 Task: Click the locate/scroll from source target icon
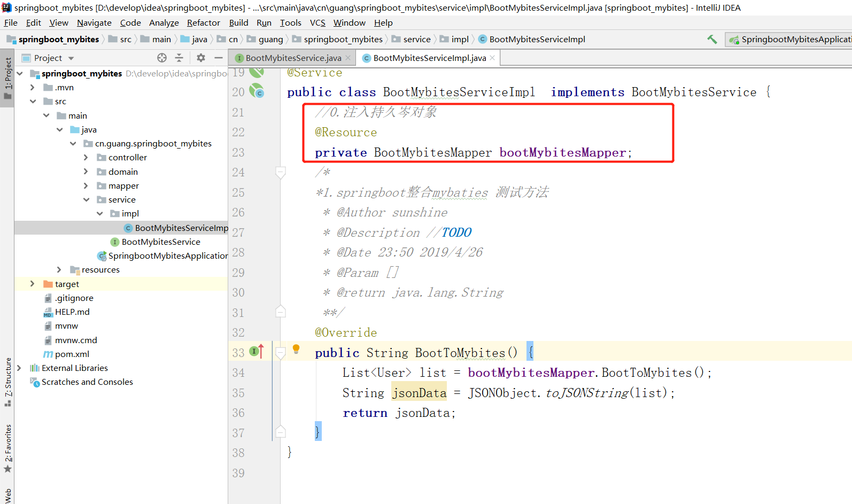tap(162, 58)
